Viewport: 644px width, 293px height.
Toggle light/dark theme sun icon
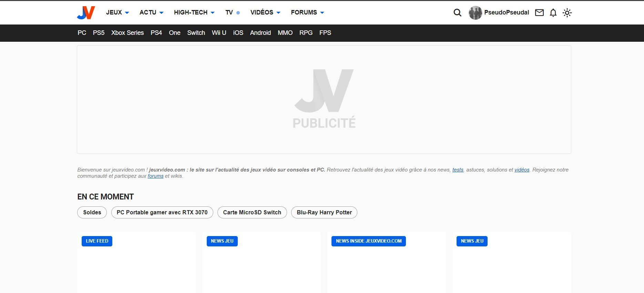point(567,13)
